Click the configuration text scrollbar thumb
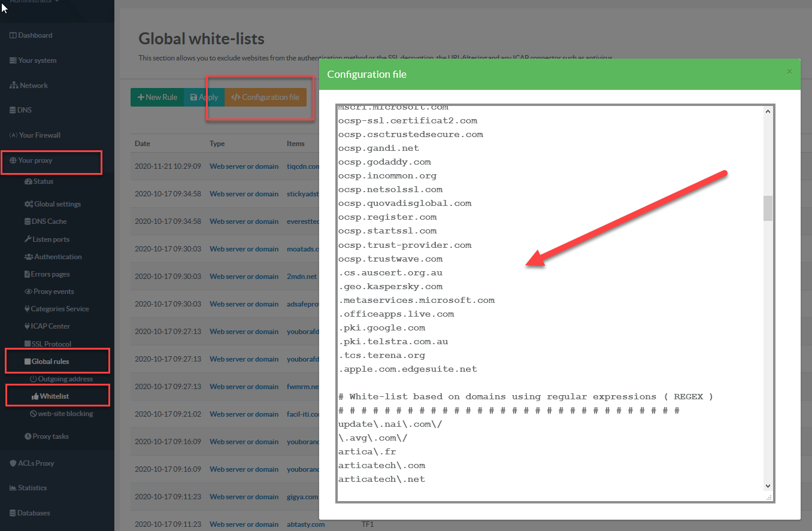Image resolution: width=812 pixels, height=531 pixels. (x=768, y=208)
